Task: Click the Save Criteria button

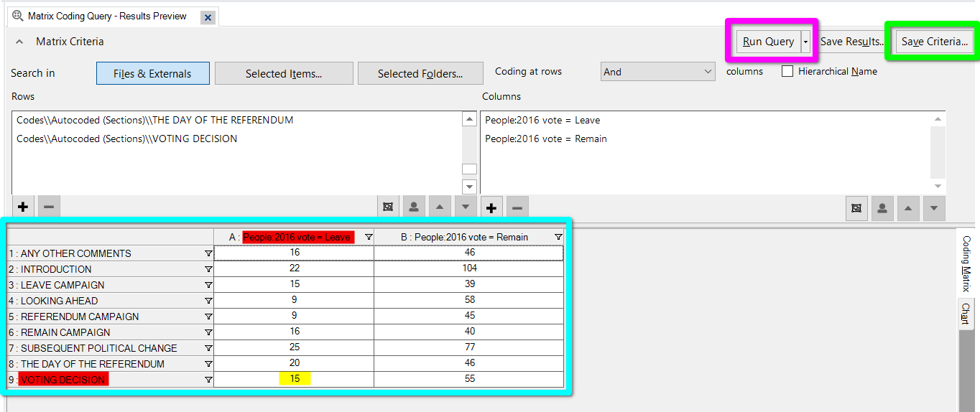Action: [x=934, y=42]
